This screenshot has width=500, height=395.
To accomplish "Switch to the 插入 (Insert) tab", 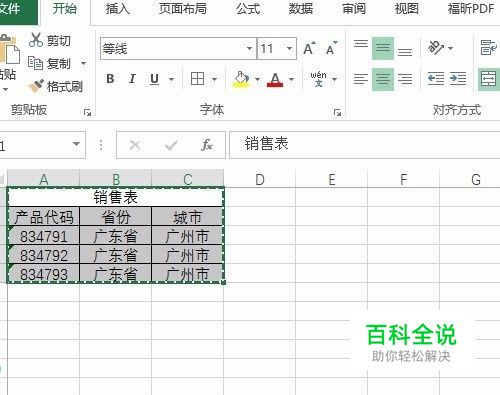I will coord(117,9).
